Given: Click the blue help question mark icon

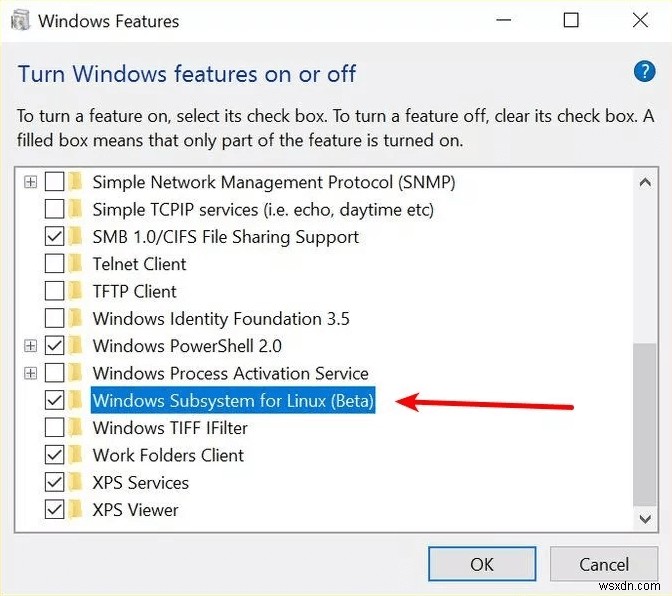Looking at the screenshot, I should (644, 72).
